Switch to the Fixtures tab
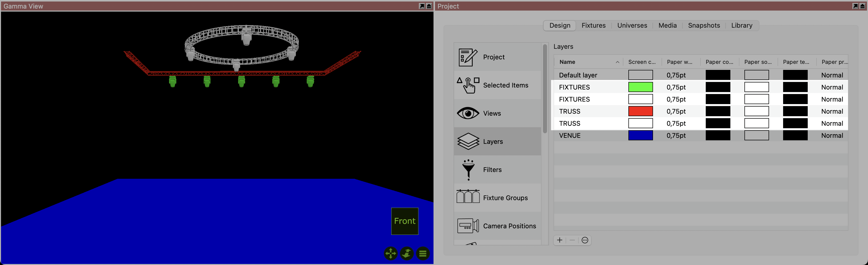The height and width of the screenshot is (265, 868). click(593, 26)
